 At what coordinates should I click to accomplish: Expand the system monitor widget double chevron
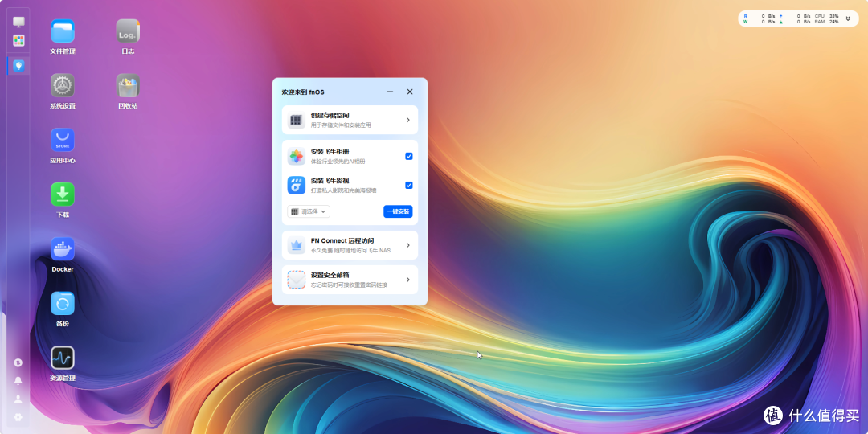pos(848,18)
